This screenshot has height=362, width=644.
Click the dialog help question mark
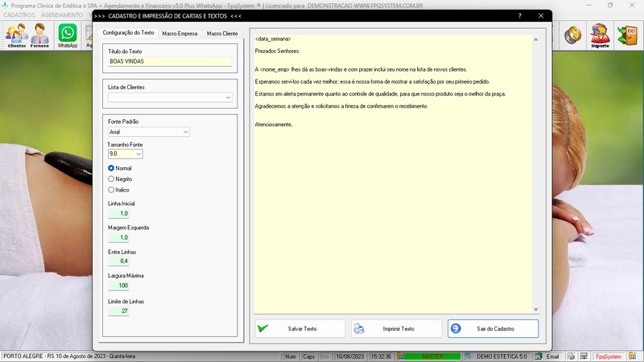519,15
